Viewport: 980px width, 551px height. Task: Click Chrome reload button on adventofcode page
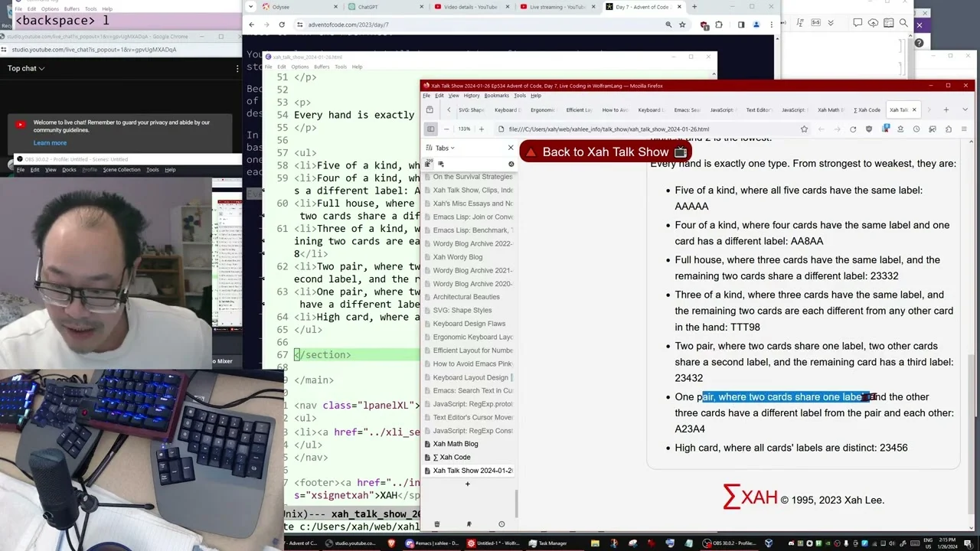click(x=282, y=24)
